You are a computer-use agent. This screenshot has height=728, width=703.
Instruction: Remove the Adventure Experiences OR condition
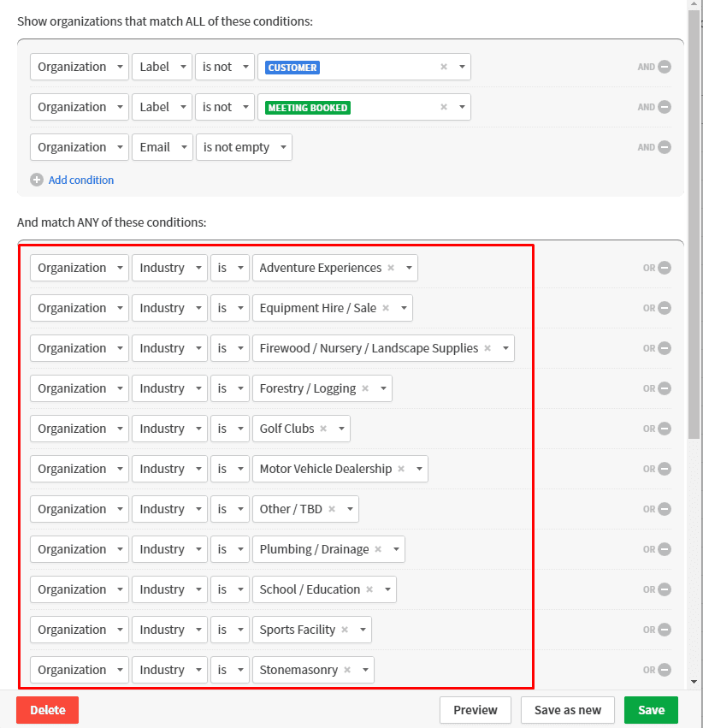point(665,268)
